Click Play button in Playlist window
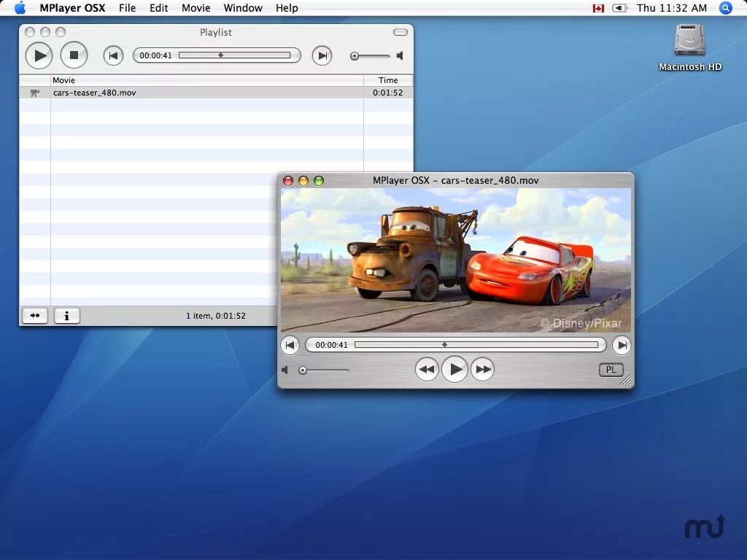The image size is (747, 560). pyautogui.click(x=39, y=55)
